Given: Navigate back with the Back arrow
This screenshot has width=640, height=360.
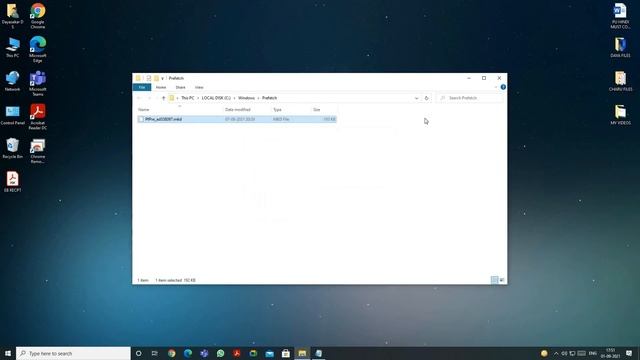Looking at the screenshot, I should pos(139,98).
